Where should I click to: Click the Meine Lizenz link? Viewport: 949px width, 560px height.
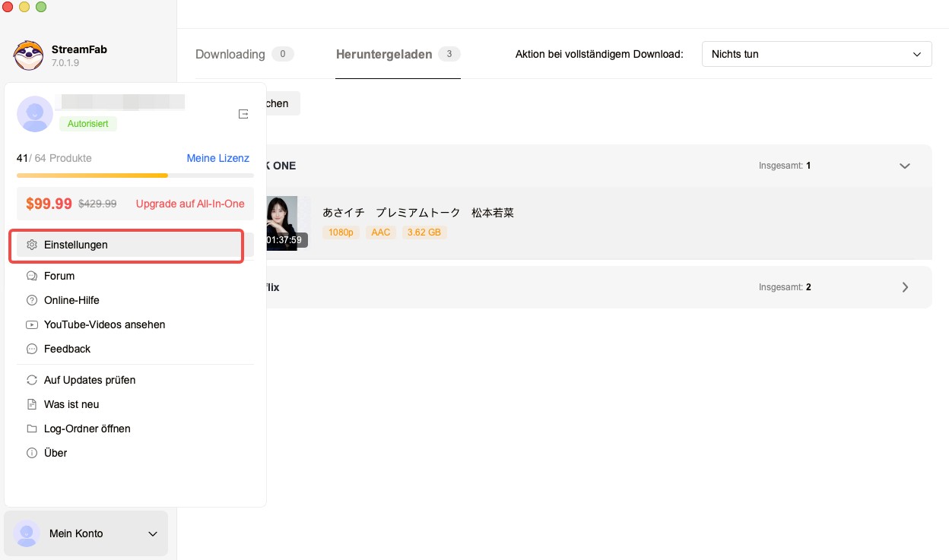tap(217, 158)
